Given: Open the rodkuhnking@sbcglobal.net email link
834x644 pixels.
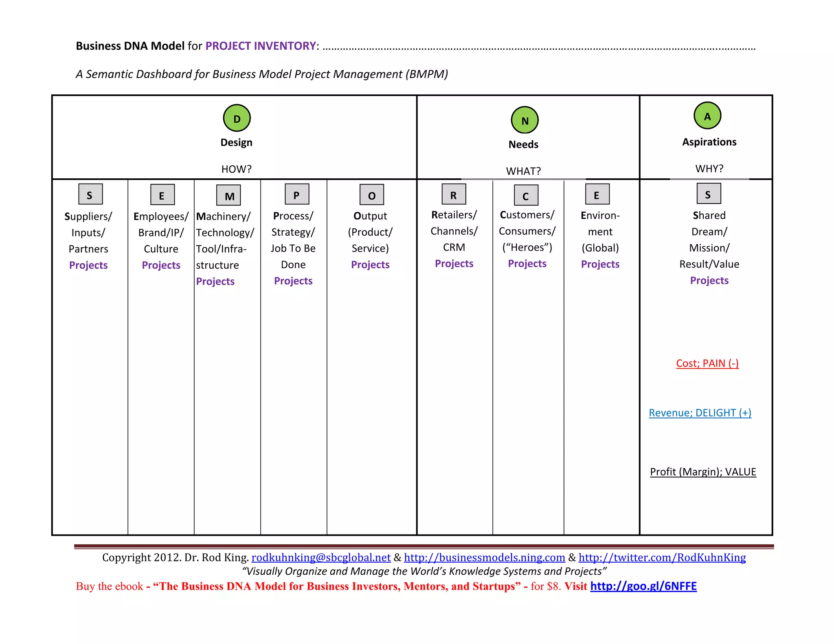Looking at the screenshot, I should 321,557.
